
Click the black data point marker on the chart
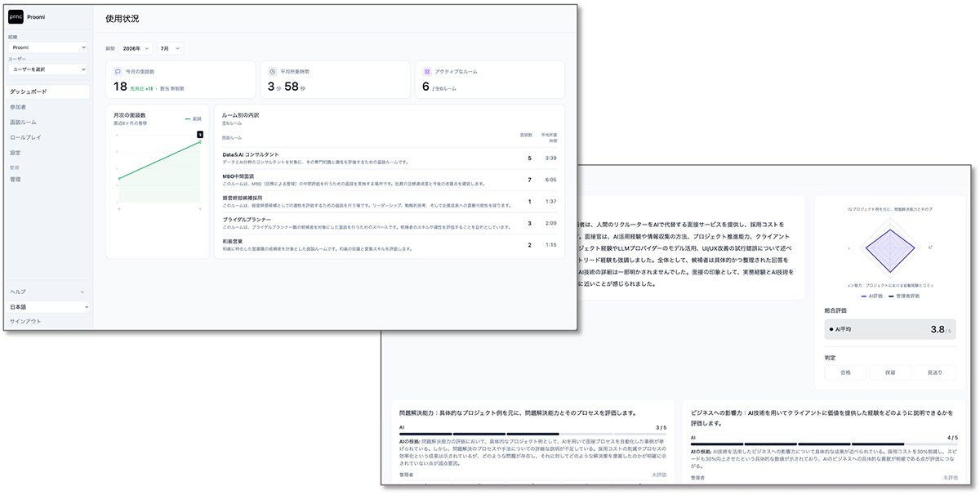pyautogui.click(x=199, y=134)
